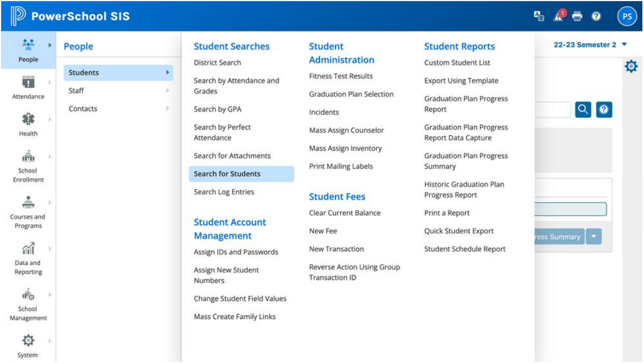644x363 pixels.
Task: Click the student search input field
Action: coord(553,110)
